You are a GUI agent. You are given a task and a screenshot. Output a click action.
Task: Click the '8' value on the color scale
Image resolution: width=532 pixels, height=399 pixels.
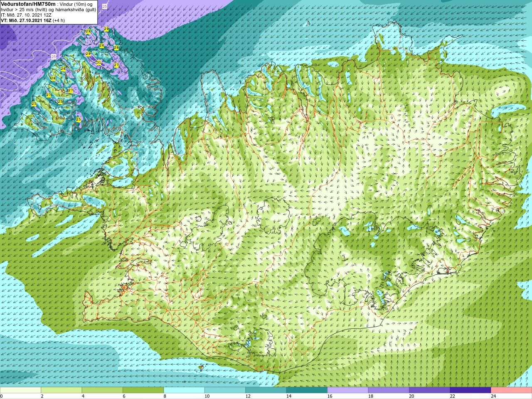(165, 396)
